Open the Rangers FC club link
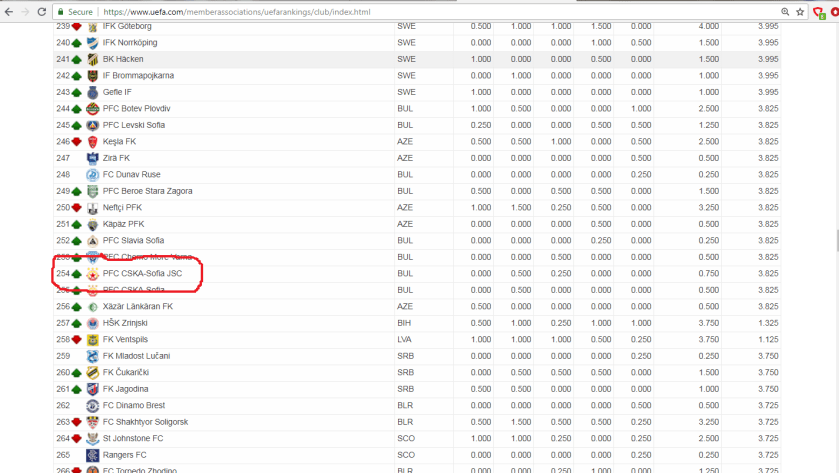Image resolution: width=839 pixels, height=473 pixels. (x=126, y=454)
